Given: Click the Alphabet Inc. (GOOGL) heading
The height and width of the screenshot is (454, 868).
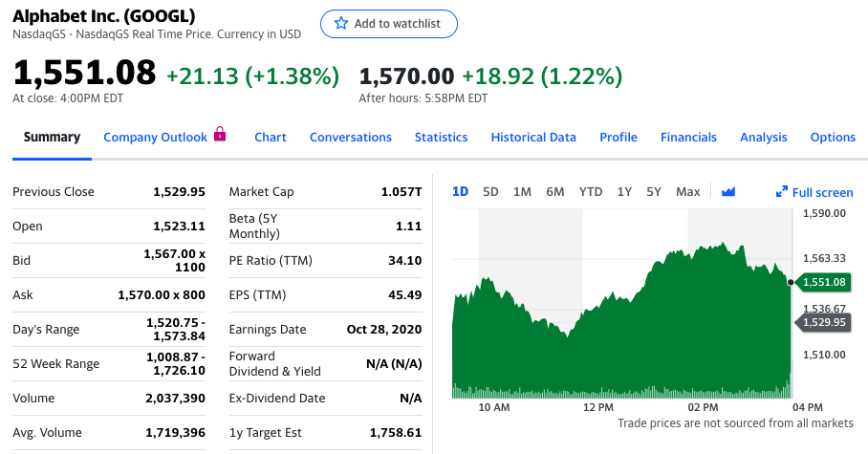Looking at the screenshot, I should [104, 15].
